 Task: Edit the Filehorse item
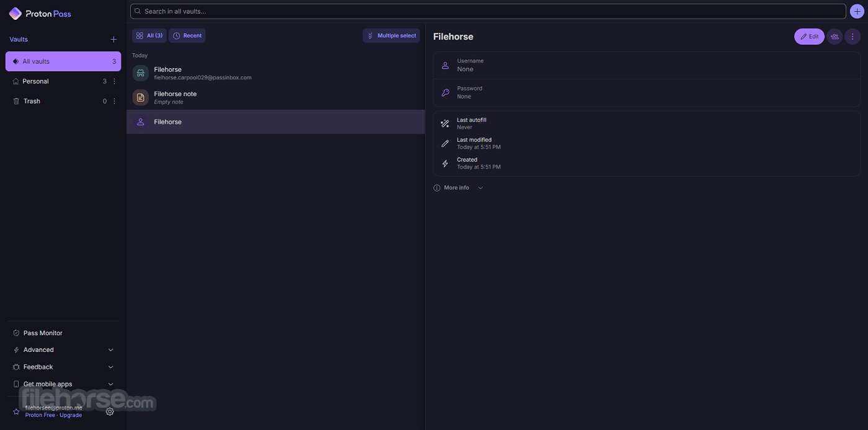point(809,37)
